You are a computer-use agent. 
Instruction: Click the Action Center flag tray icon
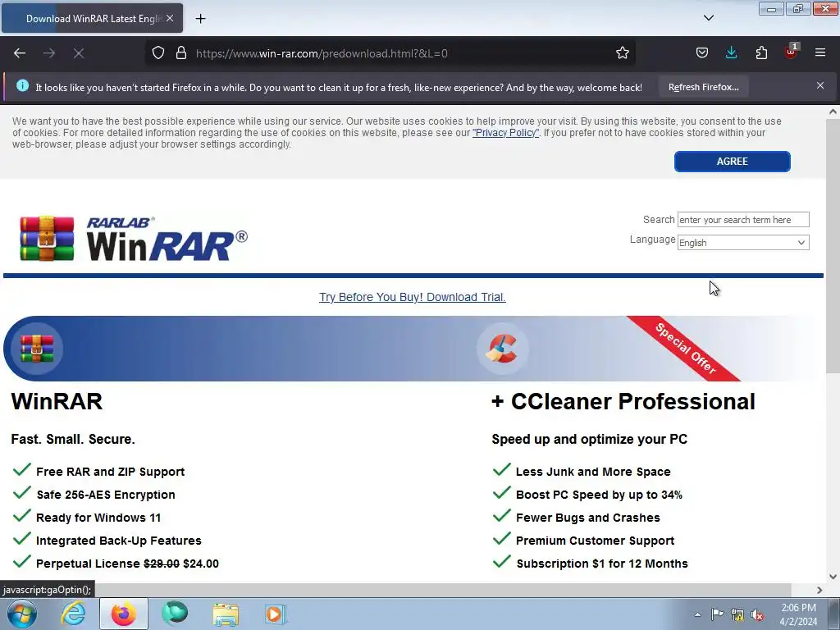[x=717, y=614]
